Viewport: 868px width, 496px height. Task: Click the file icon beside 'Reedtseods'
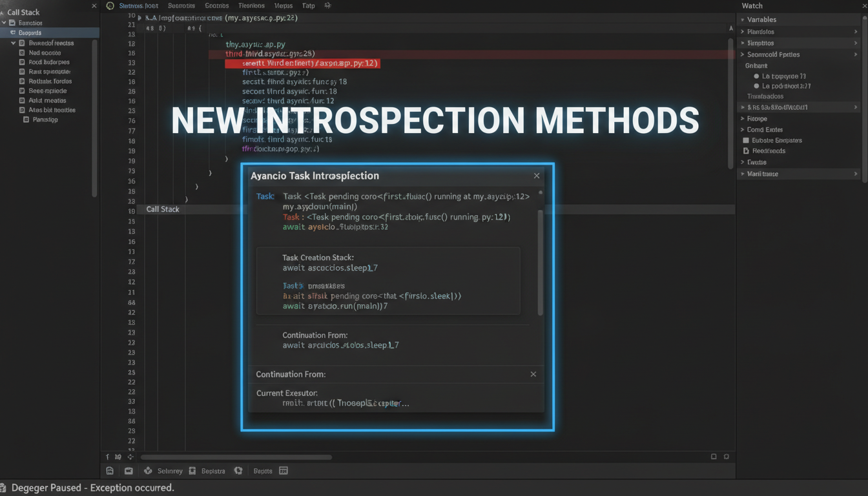746,151
